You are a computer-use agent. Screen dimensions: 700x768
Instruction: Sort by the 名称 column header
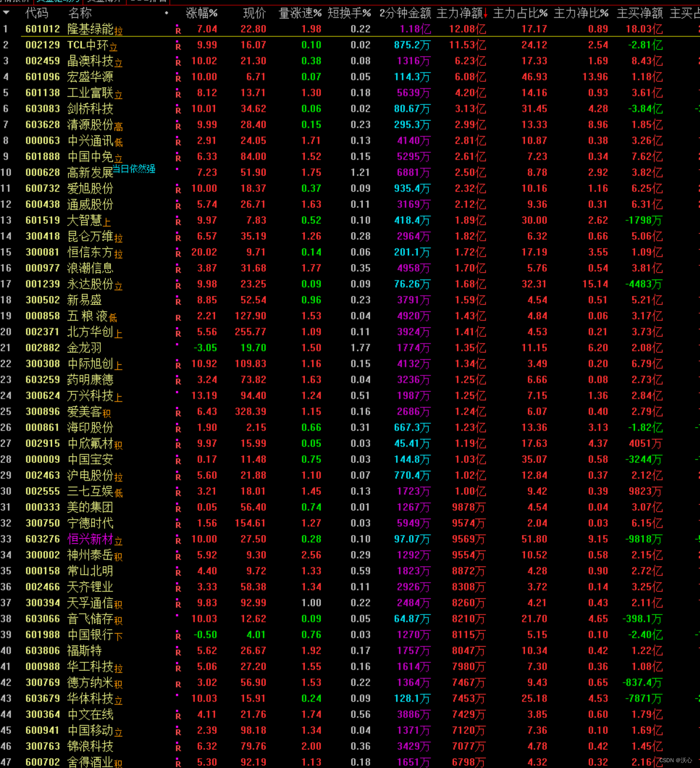[x=80, y=13]
